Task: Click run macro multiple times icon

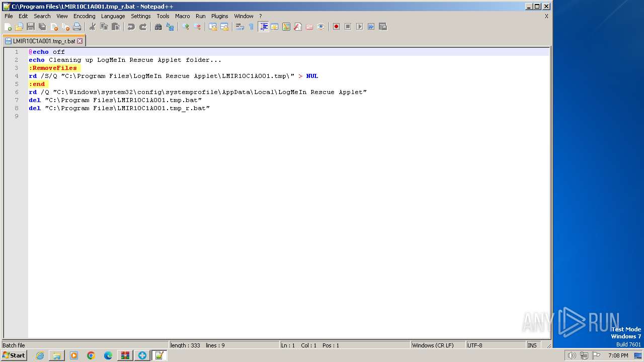Action: 371,27
